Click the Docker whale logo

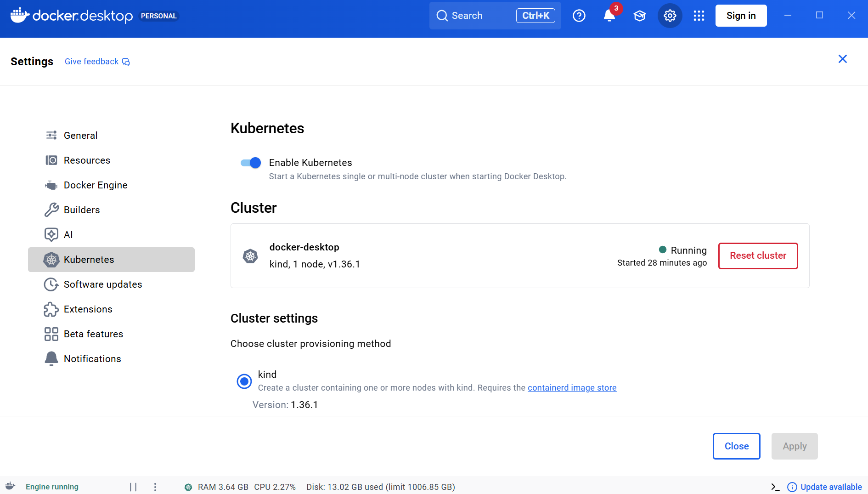coord(20,15)
